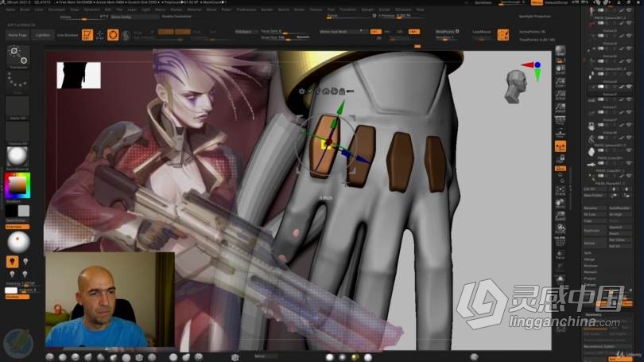Expand the Remesh section
The width and height of the screenshot is (644, 362).
(591, 272)
